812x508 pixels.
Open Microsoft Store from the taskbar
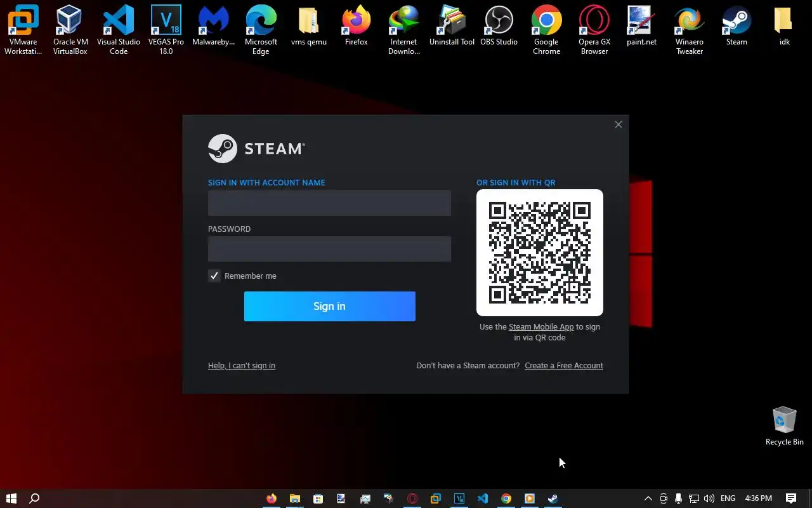click(x=318, y=498)
